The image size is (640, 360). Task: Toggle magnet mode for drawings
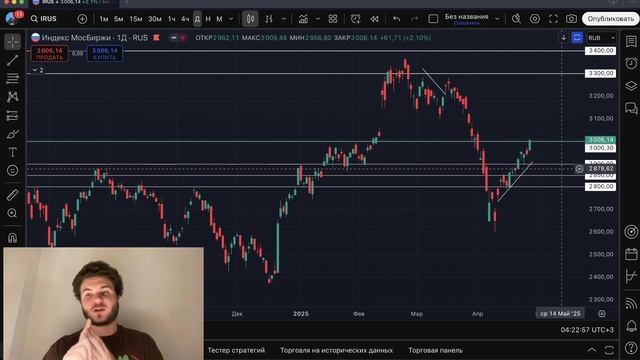pos(13,238)
